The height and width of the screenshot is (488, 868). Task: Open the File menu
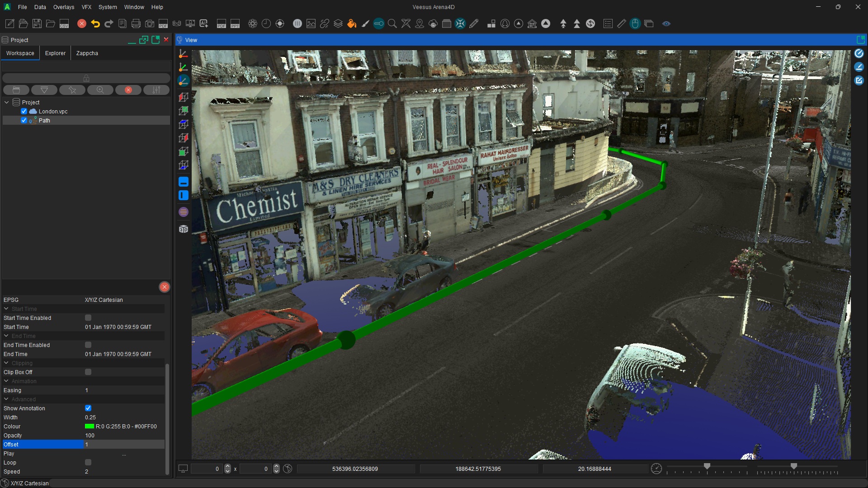22,7
